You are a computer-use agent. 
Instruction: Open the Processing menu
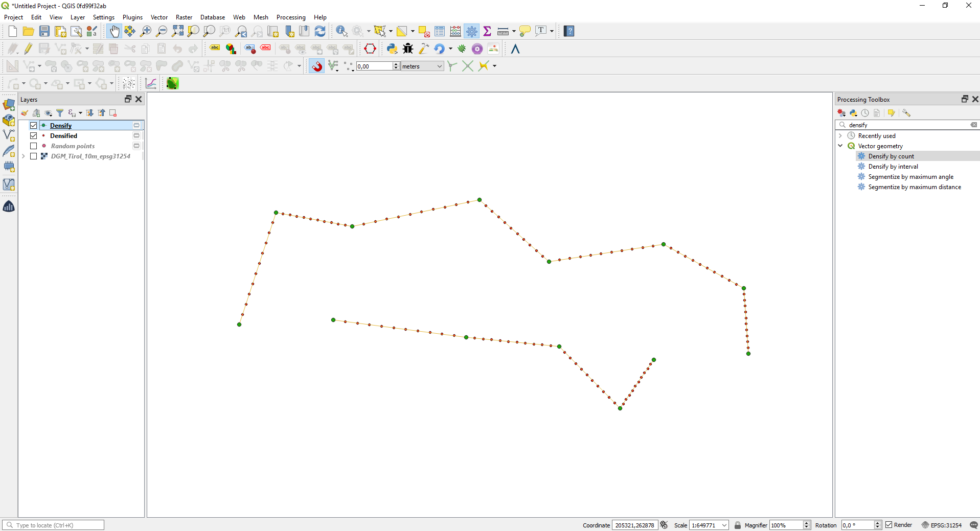pyautogui.click(x=290, y=17)
